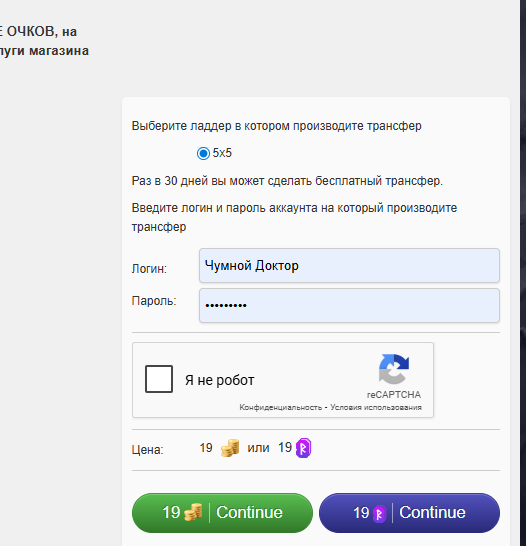
Task: Click the gold coins icon in the Цена row
Action: coord(230,448)
